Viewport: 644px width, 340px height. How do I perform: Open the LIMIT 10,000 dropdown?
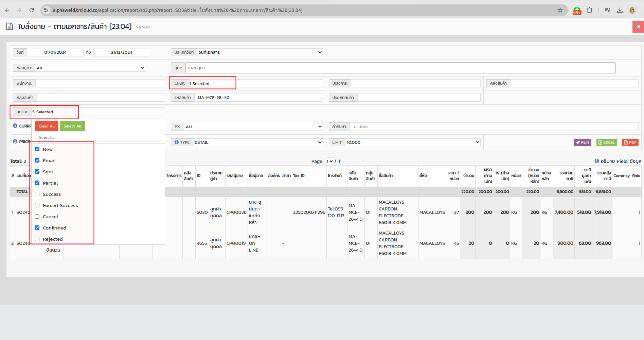point(413,142)
